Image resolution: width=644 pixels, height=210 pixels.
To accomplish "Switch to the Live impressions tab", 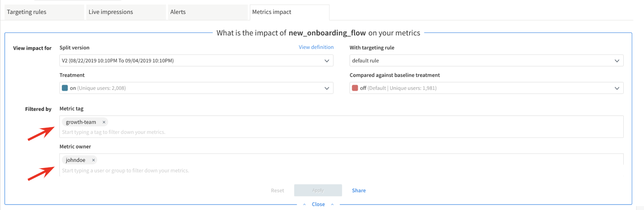I will (x=126, y=12).
